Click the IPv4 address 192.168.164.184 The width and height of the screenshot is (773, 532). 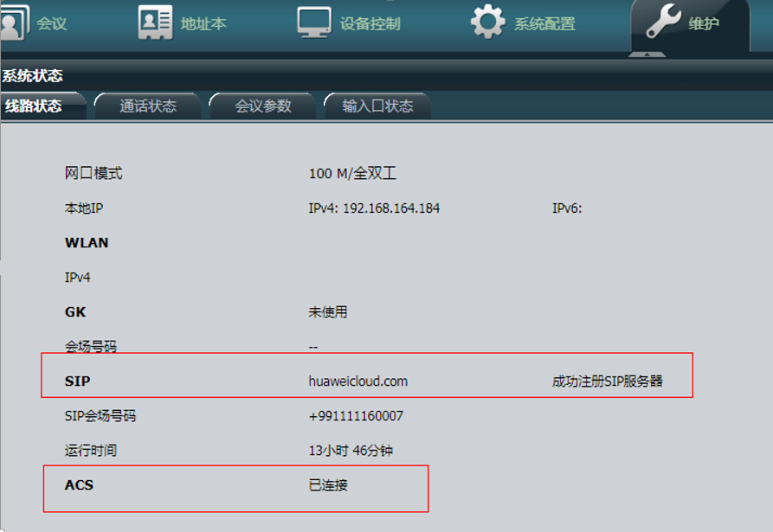coord(374,208)
